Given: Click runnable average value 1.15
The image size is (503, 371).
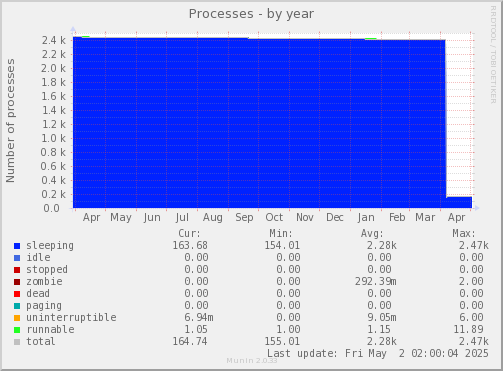Looking at the screenshot, I should coord(379,329).
